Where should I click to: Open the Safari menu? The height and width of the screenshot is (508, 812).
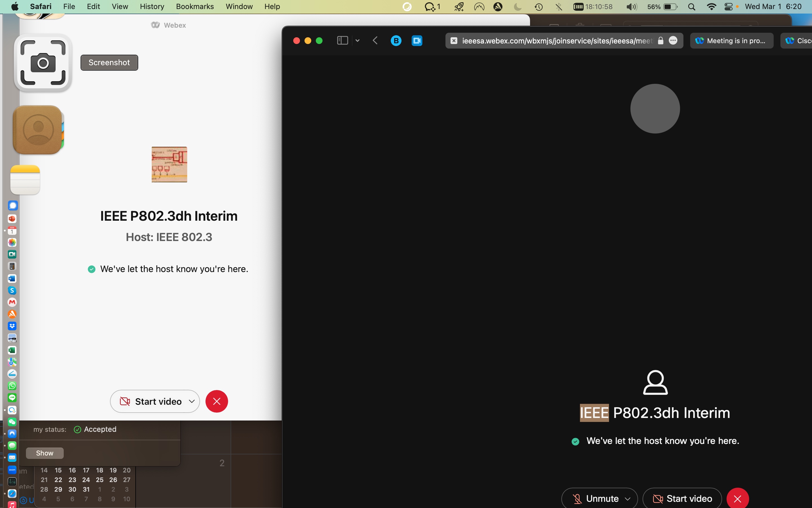pyautogui.click(x=41, y=7)
